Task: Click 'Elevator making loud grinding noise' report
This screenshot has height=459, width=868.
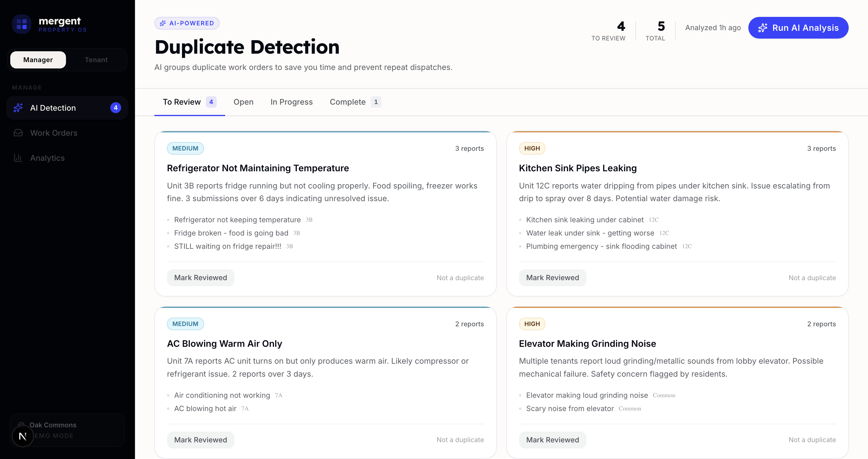Action: [587, 395]
